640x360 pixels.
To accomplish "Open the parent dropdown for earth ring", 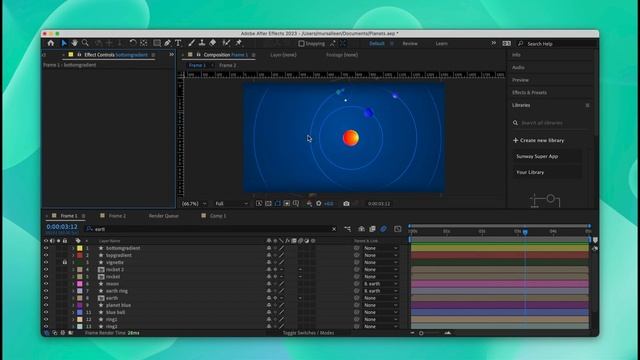I will (x=380, y=291).
